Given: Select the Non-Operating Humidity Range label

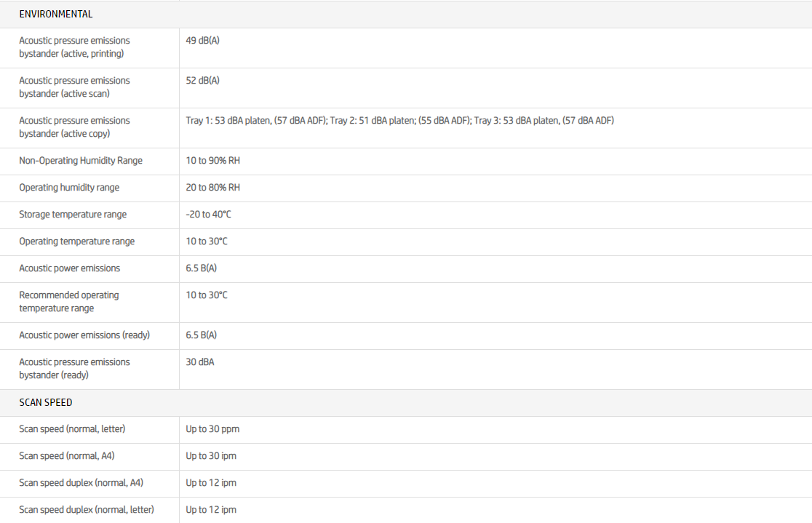Looking at the screenshot, I should coord(81,161).
